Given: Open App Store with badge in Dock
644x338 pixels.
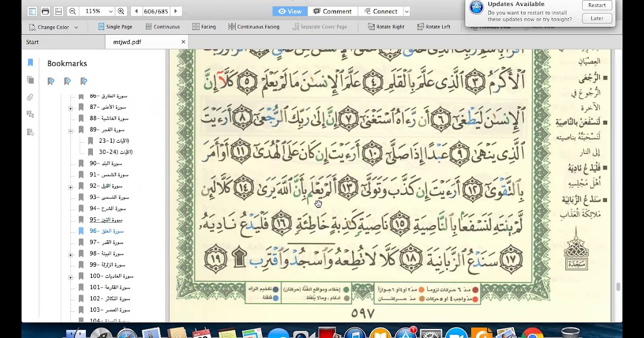Looking at the screenshot, I should 406,333.
